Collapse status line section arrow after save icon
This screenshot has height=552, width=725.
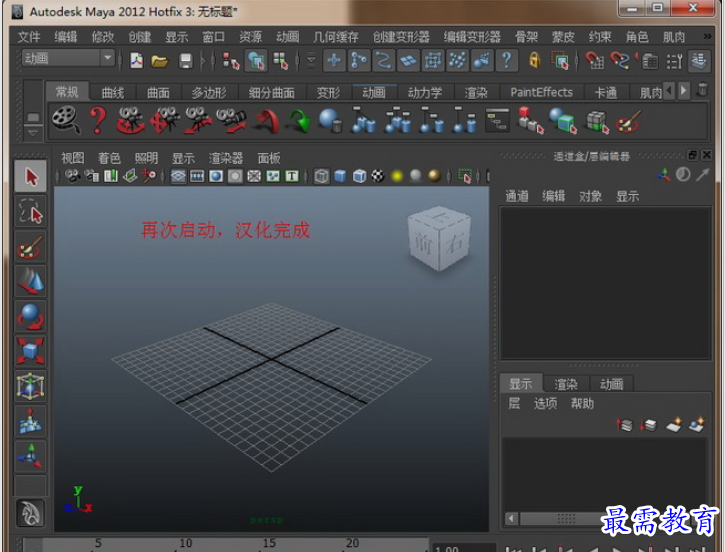pyautogui.click(x=203, y=61)
